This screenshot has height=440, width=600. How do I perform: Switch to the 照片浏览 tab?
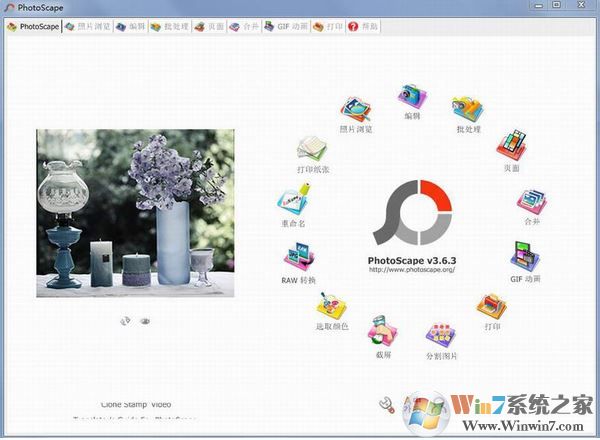(87, 26)
